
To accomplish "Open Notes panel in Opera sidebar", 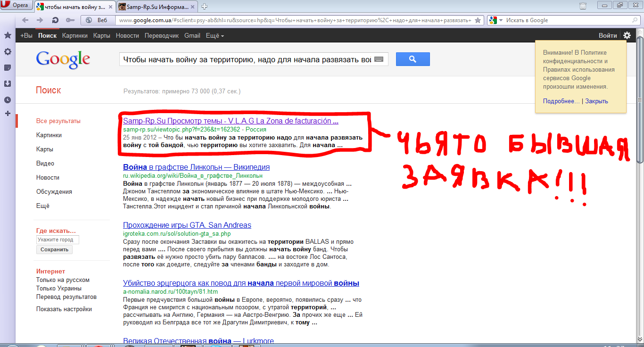I will [x=8, y=67].
